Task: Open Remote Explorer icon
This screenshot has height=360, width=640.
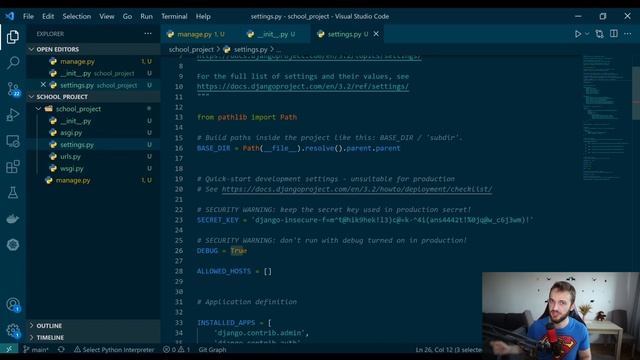Action: click(x=13, y=141)
